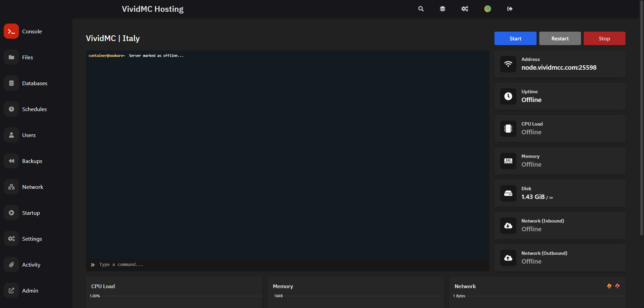Click the RAM icon in Memory card

[x=508, y=161]
